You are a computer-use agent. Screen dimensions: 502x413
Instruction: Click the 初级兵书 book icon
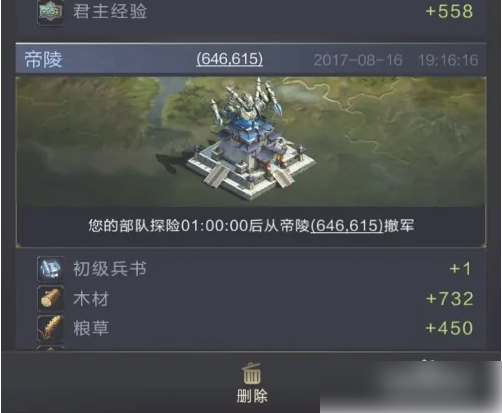(x=50, y=269)
